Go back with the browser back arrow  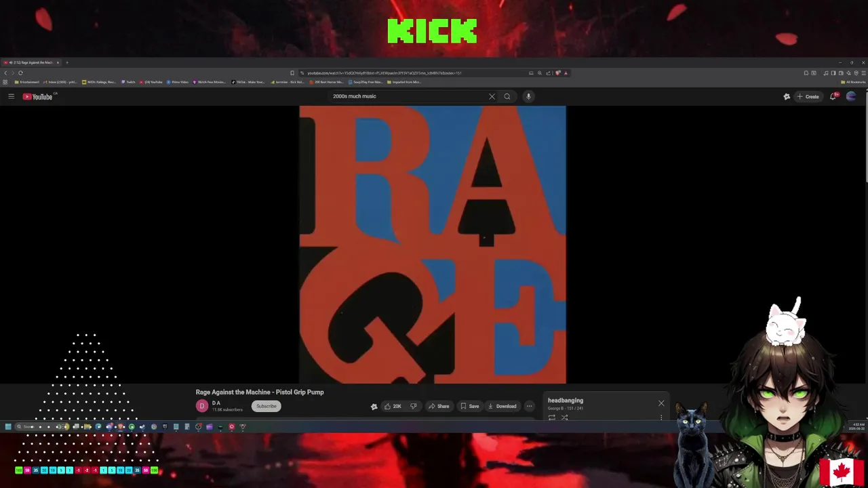(x=5, y=73)
